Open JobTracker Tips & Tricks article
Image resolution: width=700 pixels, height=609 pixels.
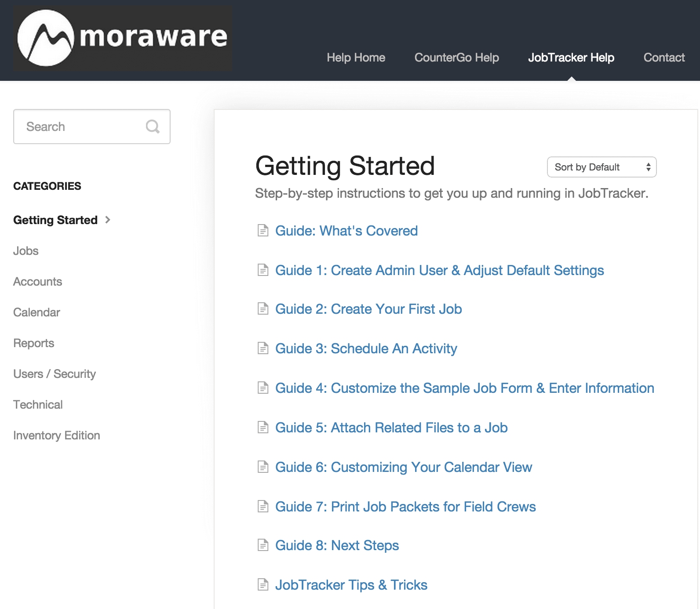click(x=351, y=585)
